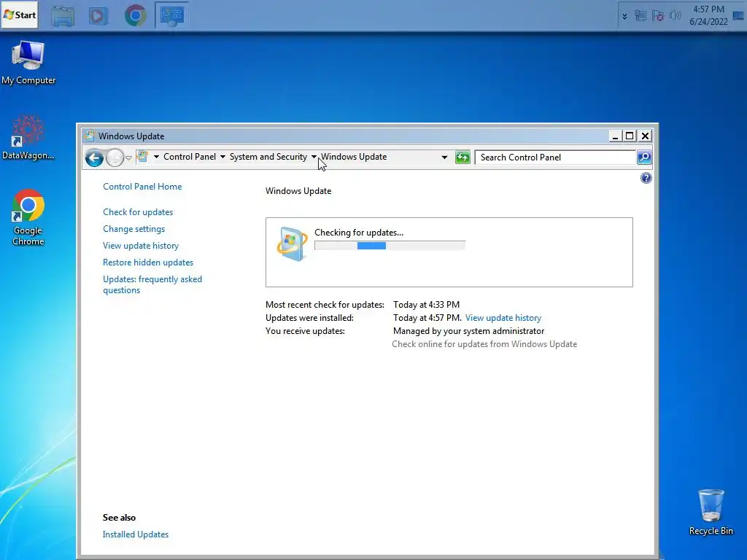Click the forward navigation arrow

[x=115, y=157]
